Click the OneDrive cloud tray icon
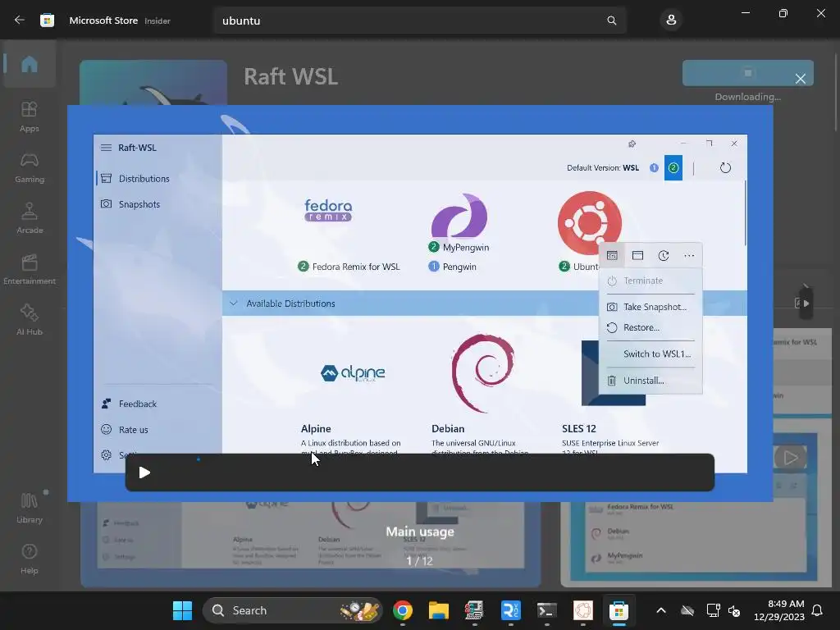Image resolution: width=840 pixels, height=630 pixels. pyautogui.click(x=687, y=610)
